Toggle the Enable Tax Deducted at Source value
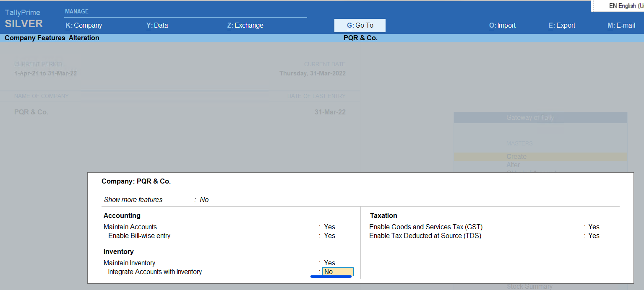Viewport: 644px width, 290px height. point(594,236)
